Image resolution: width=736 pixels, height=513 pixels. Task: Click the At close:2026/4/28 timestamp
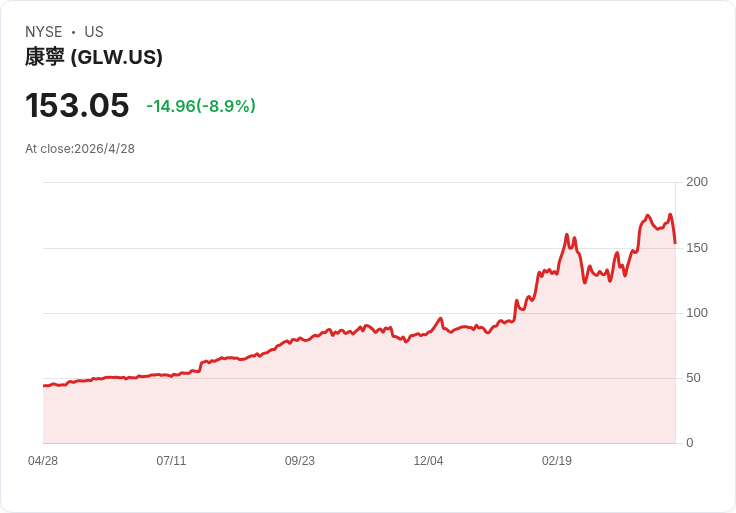80,149
